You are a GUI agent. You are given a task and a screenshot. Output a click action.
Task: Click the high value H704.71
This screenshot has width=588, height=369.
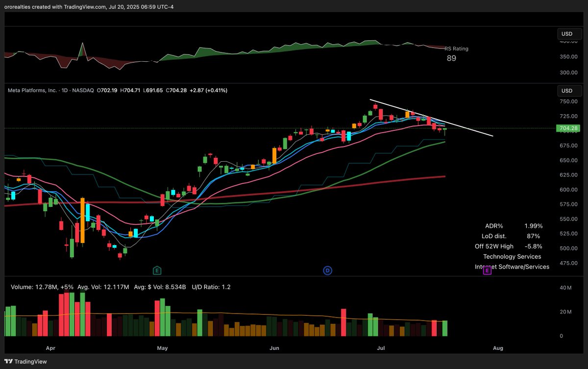[131, 91]
